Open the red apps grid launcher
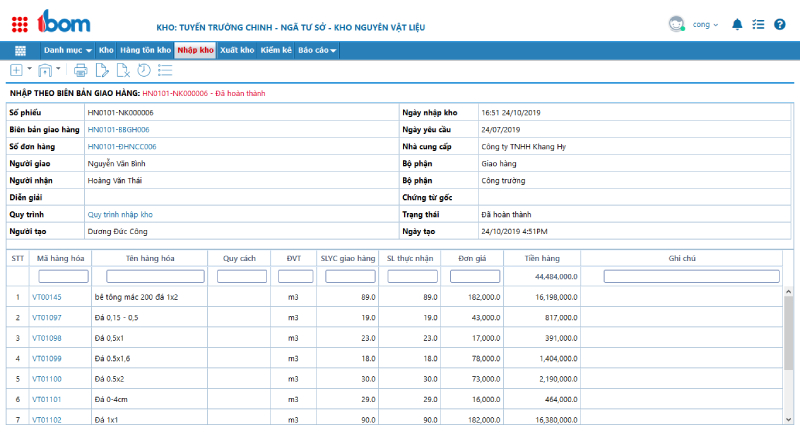This screenshot has width=800, height=446. click(20, 24)
